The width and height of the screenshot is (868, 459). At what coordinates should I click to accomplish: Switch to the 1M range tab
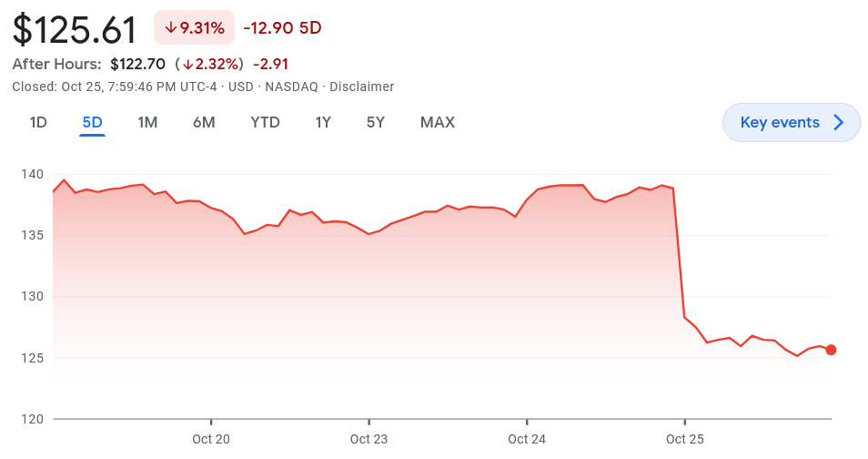pos(147,122)
